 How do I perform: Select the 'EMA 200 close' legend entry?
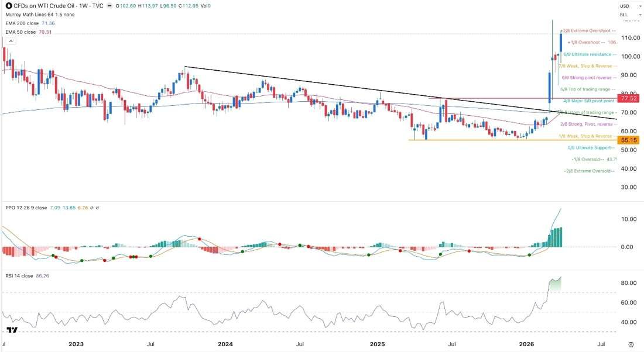(x=23, y=23)
